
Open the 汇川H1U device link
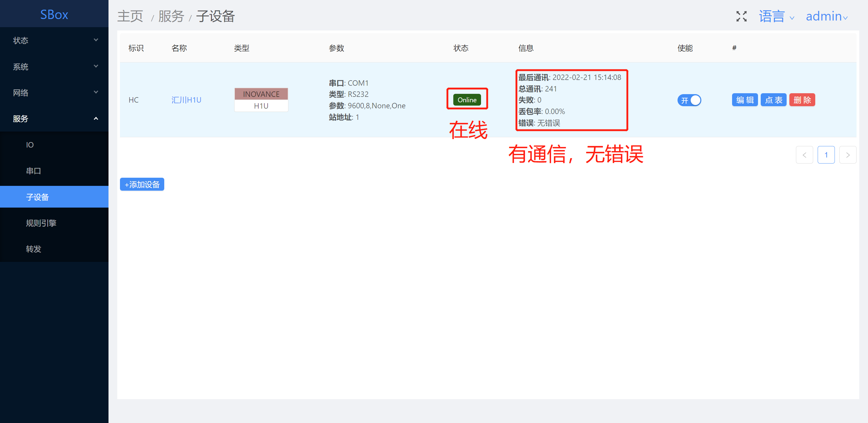(186, 100)
